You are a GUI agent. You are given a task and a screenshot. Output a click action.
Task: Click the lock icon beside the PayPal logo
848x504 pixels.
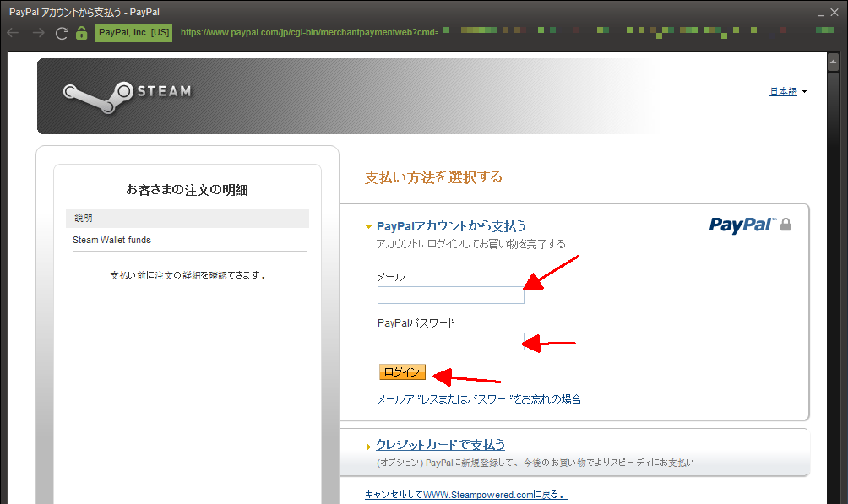(x=785, y=224)
